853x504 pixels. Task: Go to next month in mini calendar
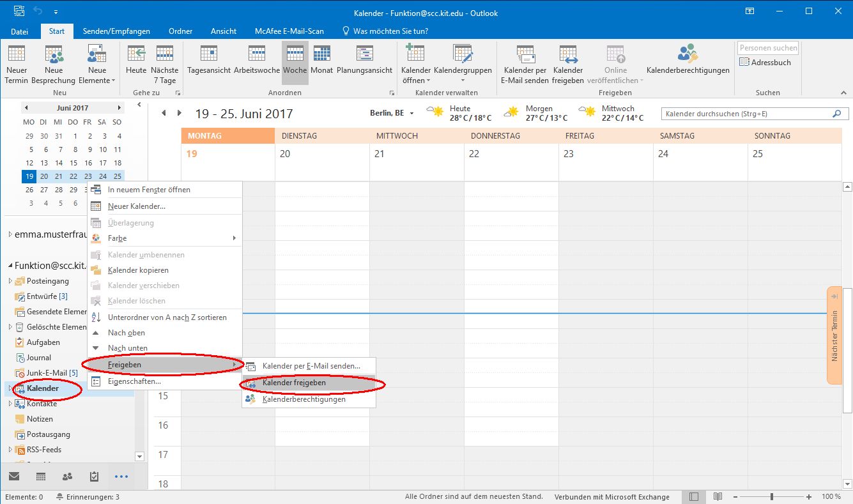[x=119, y=108]
